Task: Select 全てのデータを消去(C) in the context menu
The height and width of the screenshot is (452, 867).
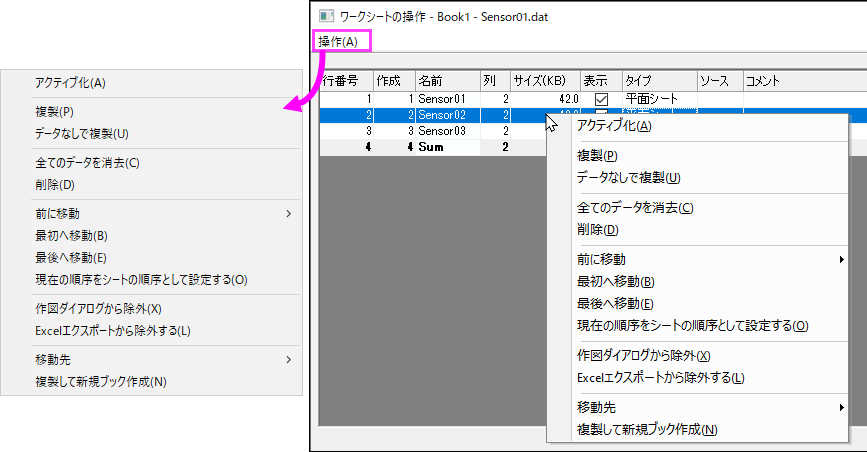Action: pyautogui.click(x=635, y=208)
